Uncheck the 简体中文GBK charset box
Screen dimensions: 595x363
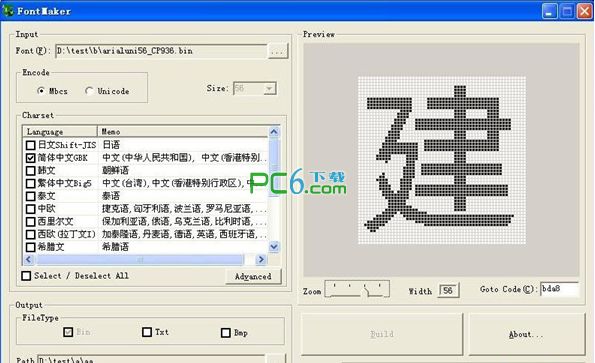[31, 158]
